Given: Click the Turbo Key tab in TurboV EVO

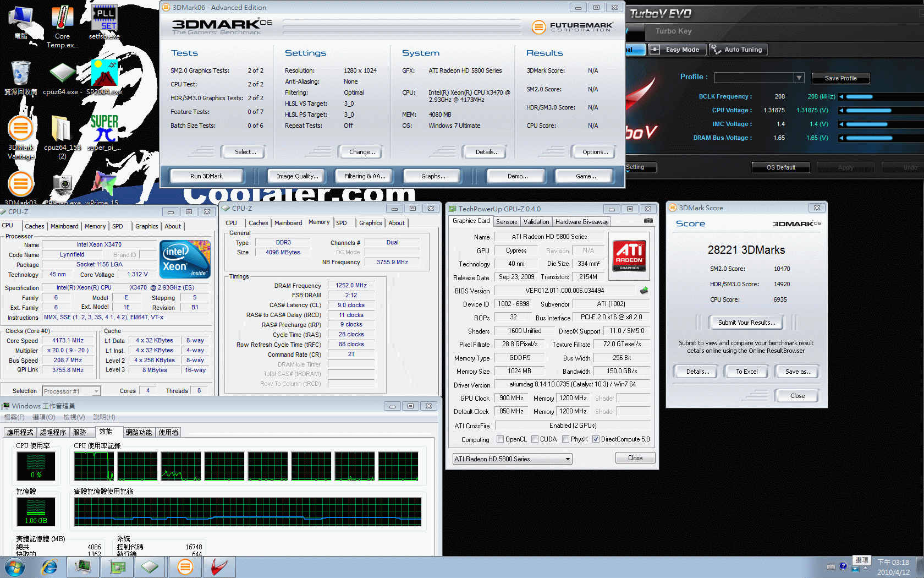Looking at the screenshot, I should [x=673, y=31].
